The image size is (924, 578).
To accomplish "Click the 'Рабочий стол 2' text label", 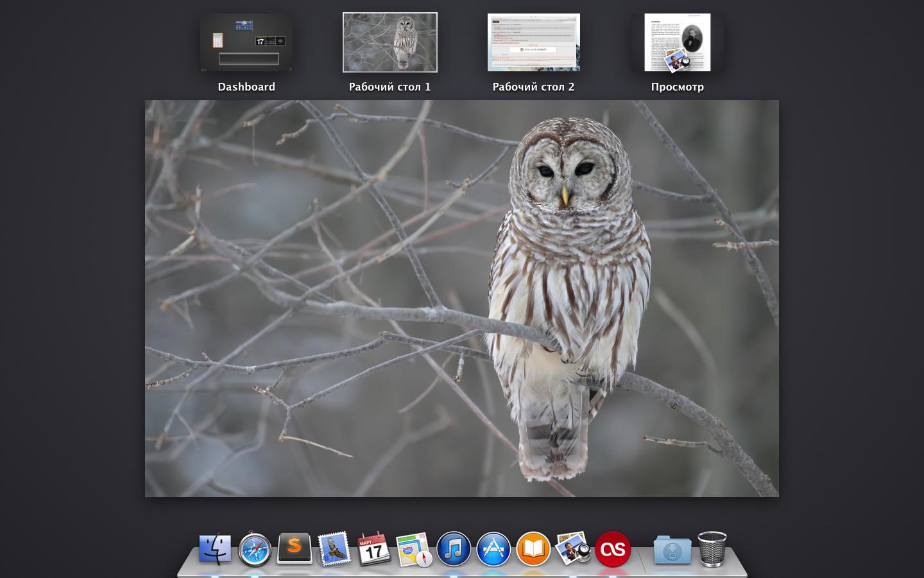I will point(533,87).
